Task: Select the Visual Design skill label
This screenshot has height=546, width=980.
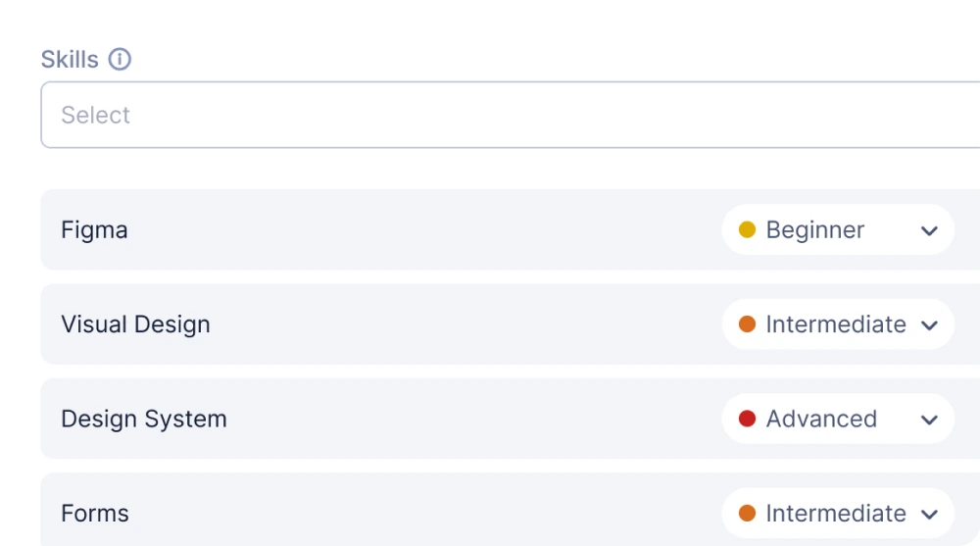Action: coord(135,324)
